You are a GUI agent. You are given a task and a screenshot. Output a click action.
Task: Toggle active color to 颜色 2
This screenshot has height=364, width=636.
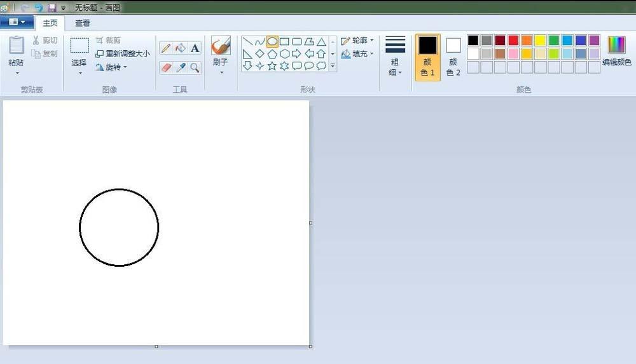(x=453, y=57)
